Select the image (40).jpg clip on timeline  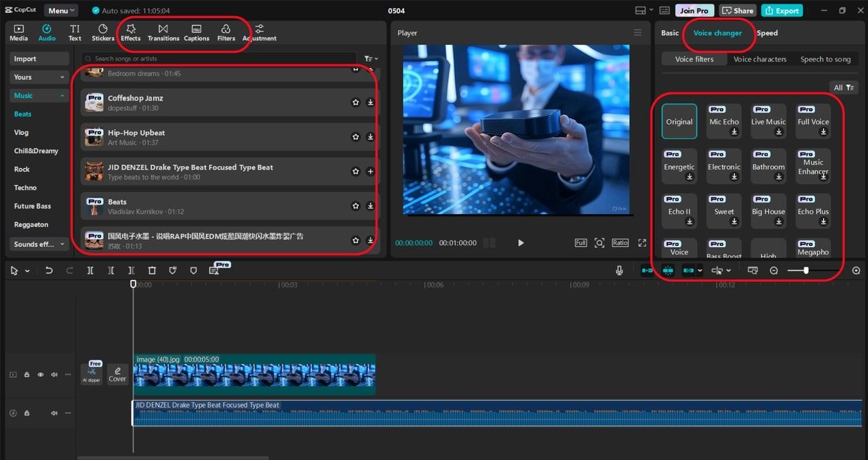click(x=254, y=374)
